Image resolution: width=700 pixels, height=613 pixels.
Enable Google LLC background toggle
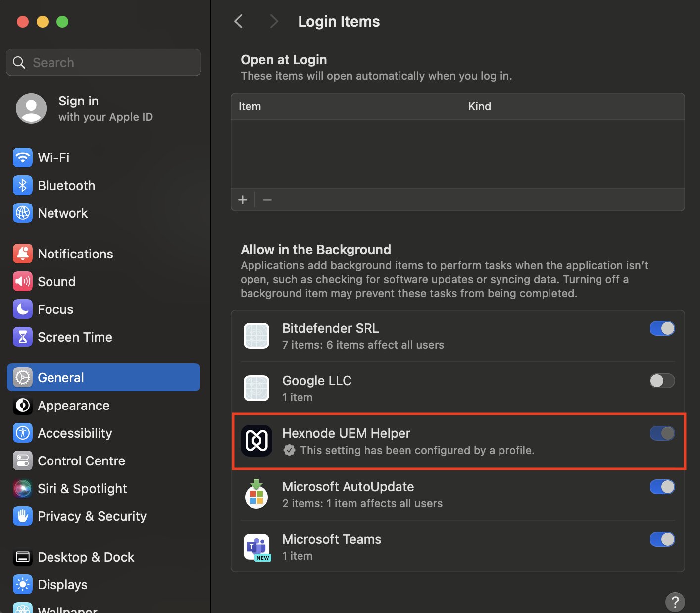click(662, 381)
